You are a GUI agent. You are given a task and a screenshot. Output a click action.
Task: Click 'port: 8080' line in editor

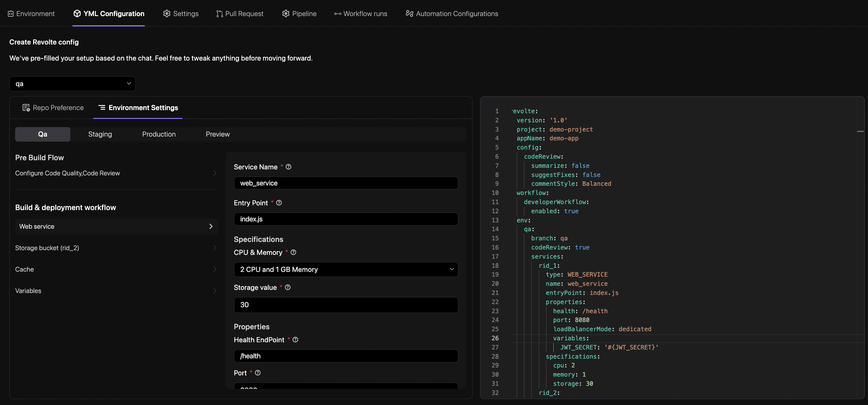tap(571, 320)
